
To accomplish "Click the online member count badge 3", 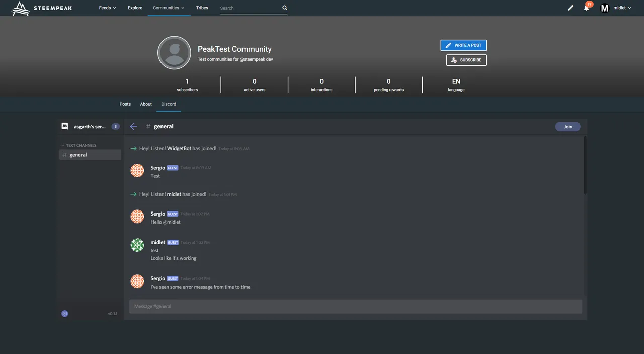I will [116, 127].
